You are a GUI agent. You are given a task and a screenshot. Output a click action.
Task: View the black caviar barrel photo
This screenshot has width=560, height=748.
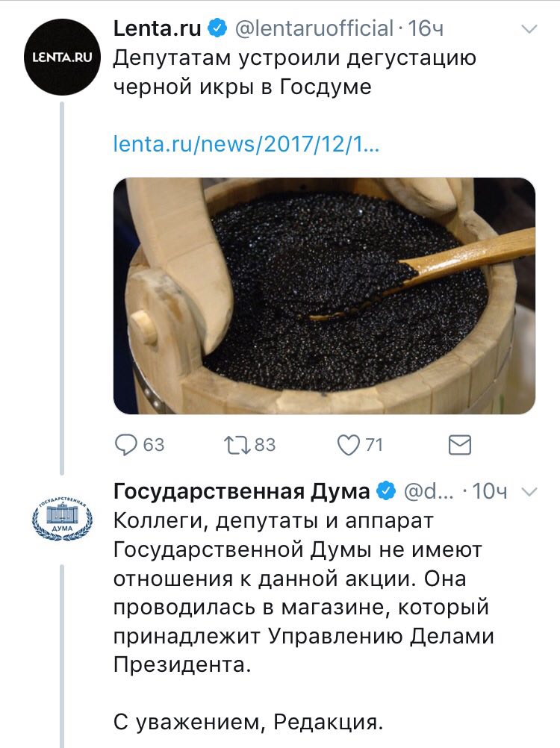click(x=324, y=296)
